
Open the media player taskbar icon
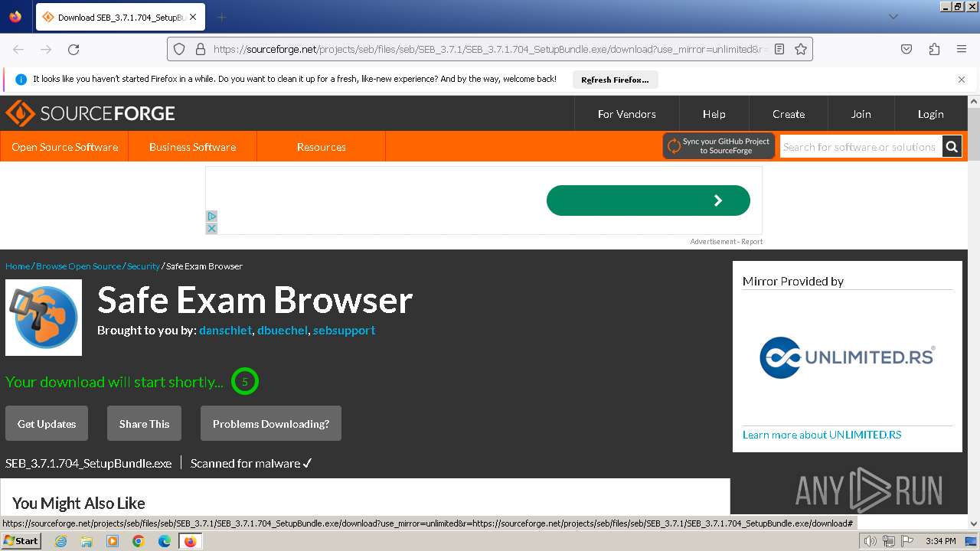pyautogui.click(x=113, y=541)
